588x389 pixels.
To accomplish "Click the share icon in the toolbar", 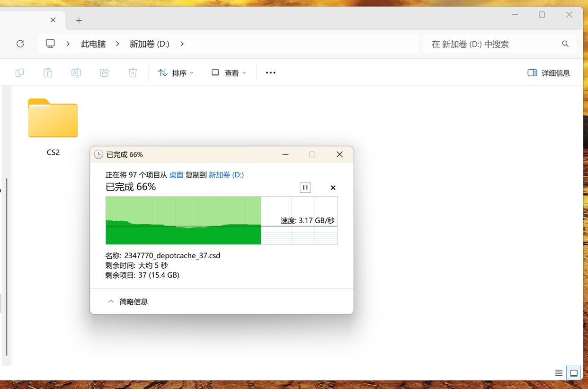I will point(105,72).
